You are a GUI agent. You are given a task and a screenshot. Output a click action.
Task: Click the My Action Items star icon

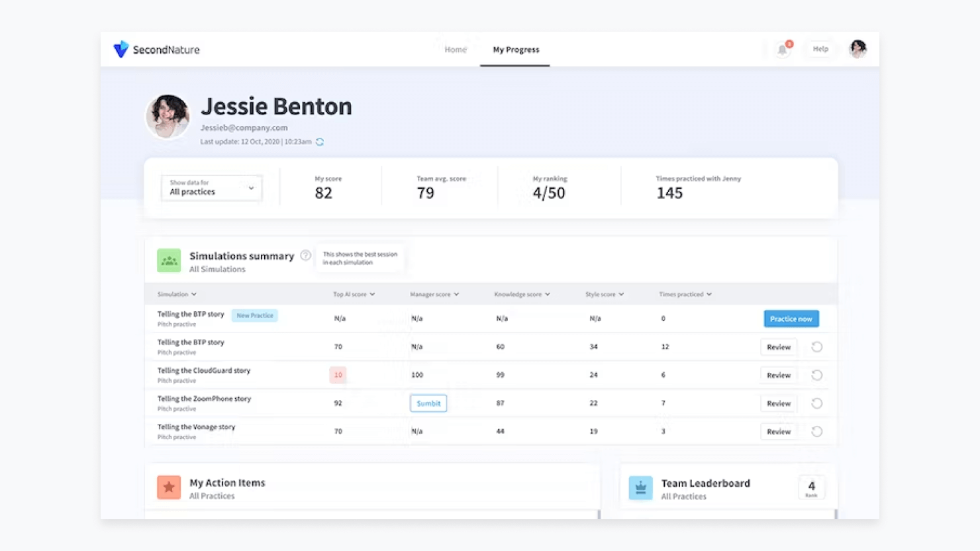tap(169, 487)
